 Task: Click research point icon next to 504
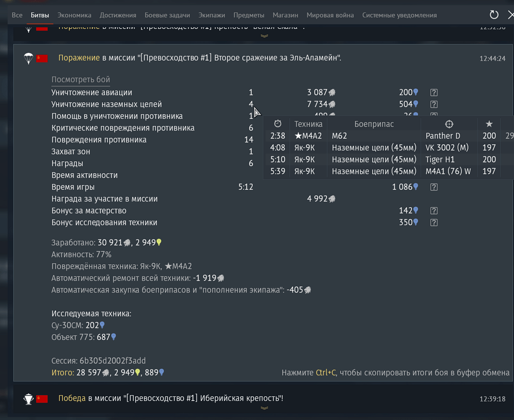tap(416, 104)
